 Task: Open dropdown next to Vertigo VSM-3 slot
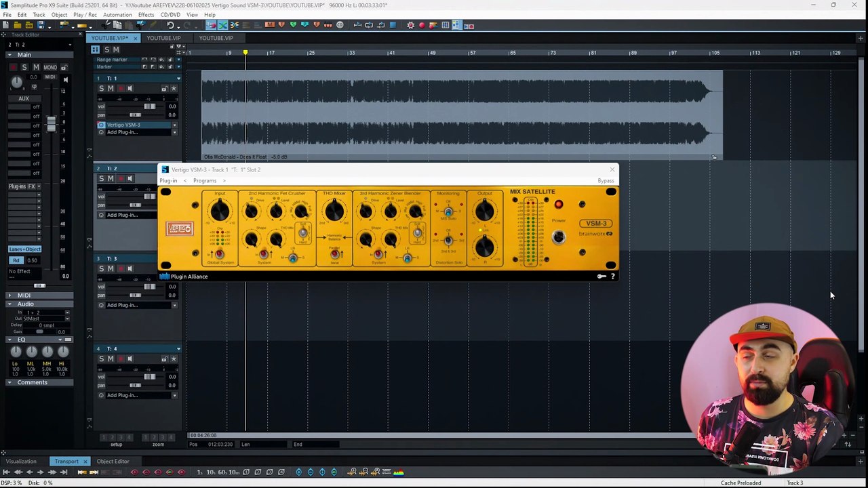[174, 125]
